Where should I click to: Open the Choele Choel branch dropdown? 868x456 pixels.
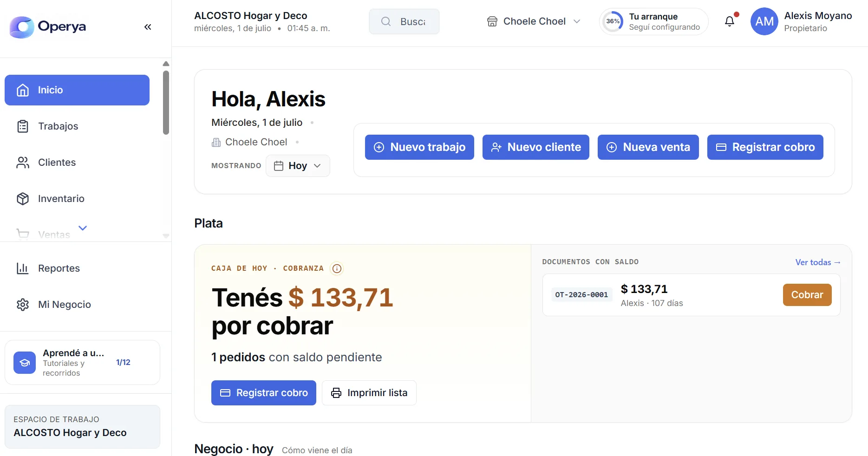pos(534,21)
